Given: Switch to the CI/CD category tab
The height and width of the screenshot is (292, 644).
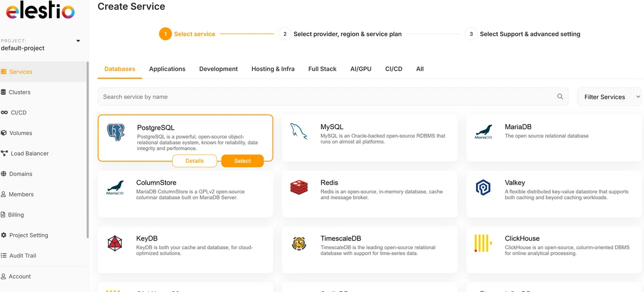Looking at the screenshot, I should (393, 69).
